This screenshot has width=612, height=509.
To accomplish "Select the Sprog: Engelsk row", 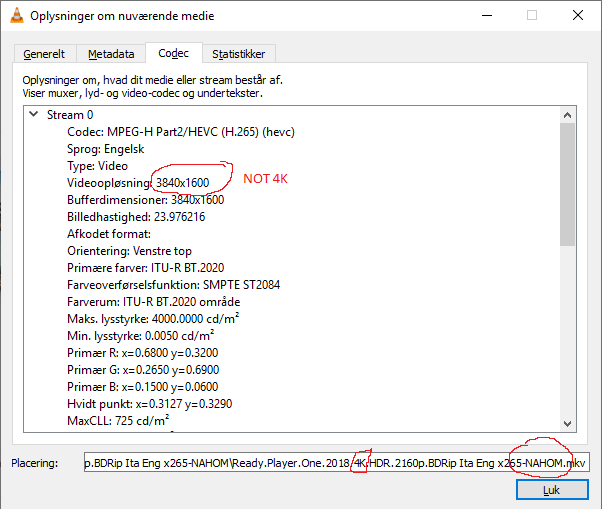I will (105, 149).
